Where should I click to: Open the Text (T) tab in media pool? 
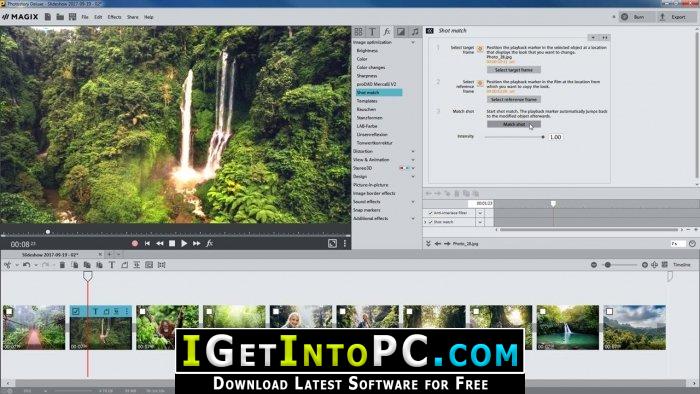pos(372,32)
